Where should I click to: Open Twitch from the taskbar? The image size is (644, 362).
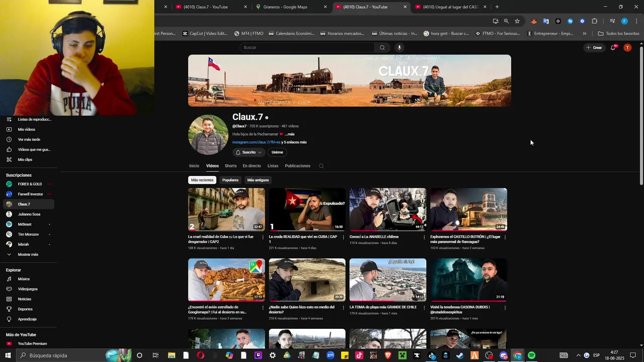click(x=258, y=355)
